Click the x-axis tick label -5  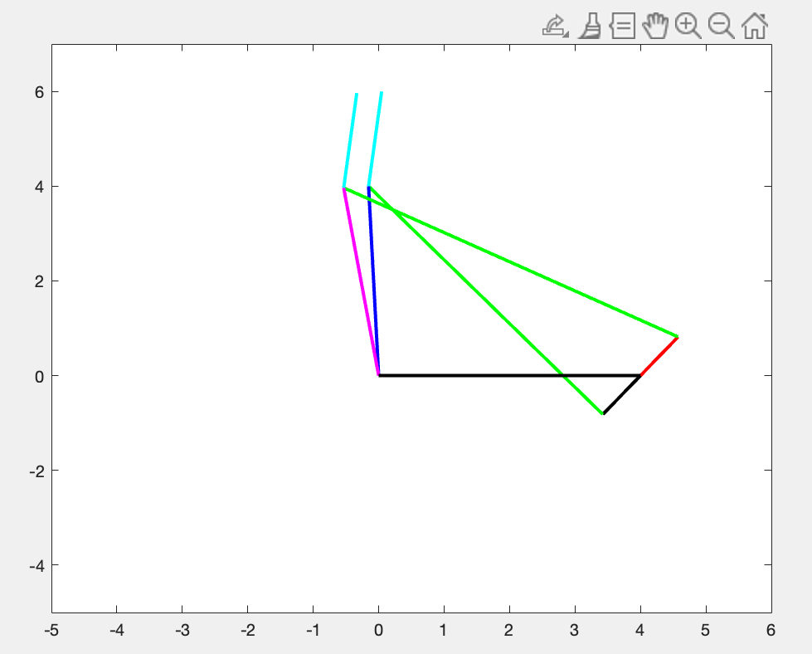51,629
